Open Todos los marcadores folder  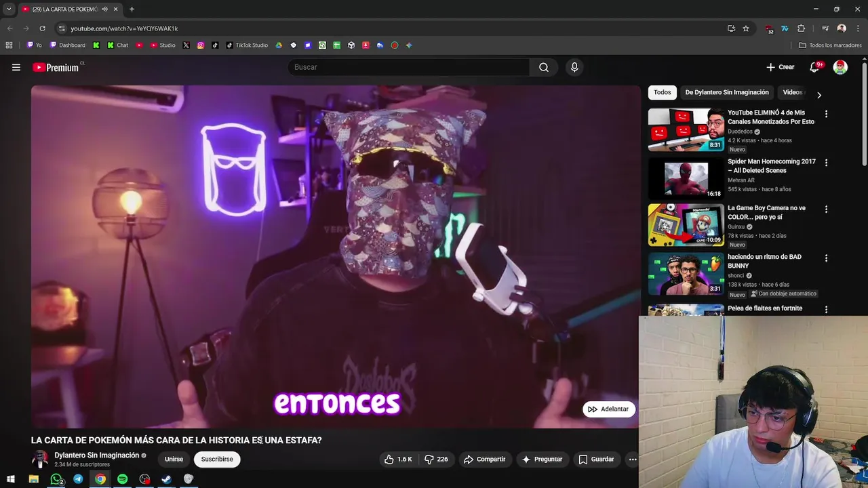[x=830, y=45]
